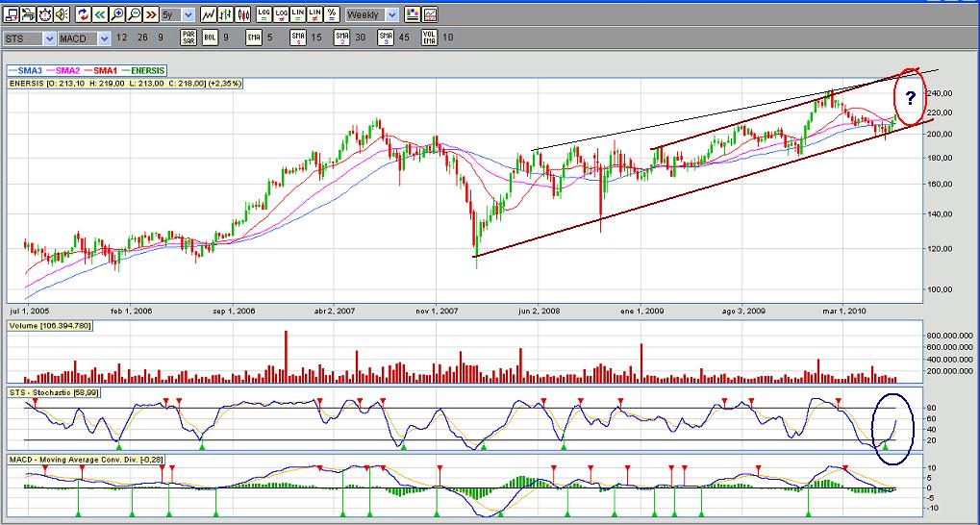Image resolution: width=980 pixels, height=525 pixels.
Task: Click the EMA period value 5
Action: [x=270, y=37]
